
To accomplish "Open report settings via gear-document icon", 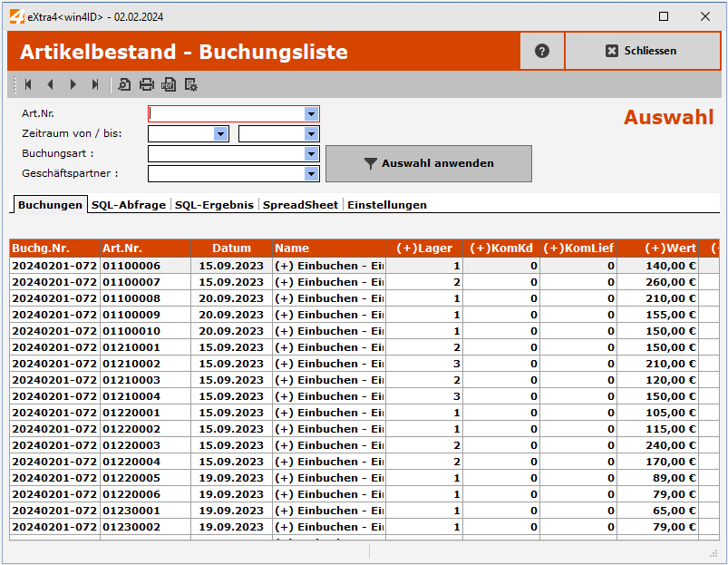I will pos(190,84).
